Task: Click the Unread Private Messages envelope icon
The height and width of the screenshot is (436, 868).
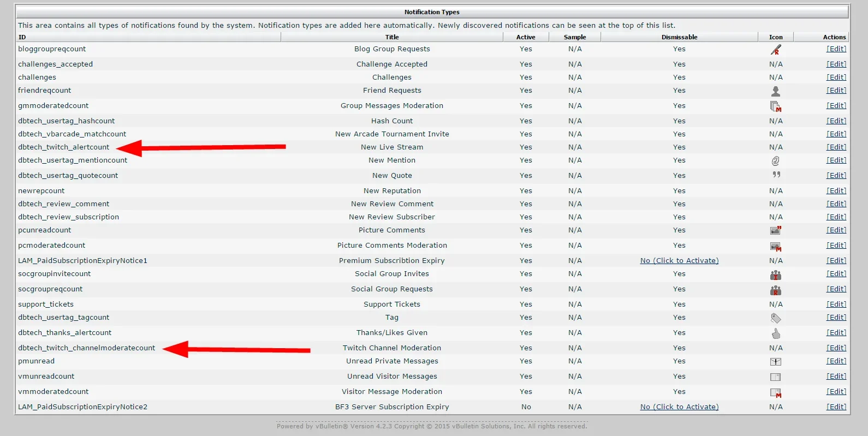Action: (x=776, y=362)
